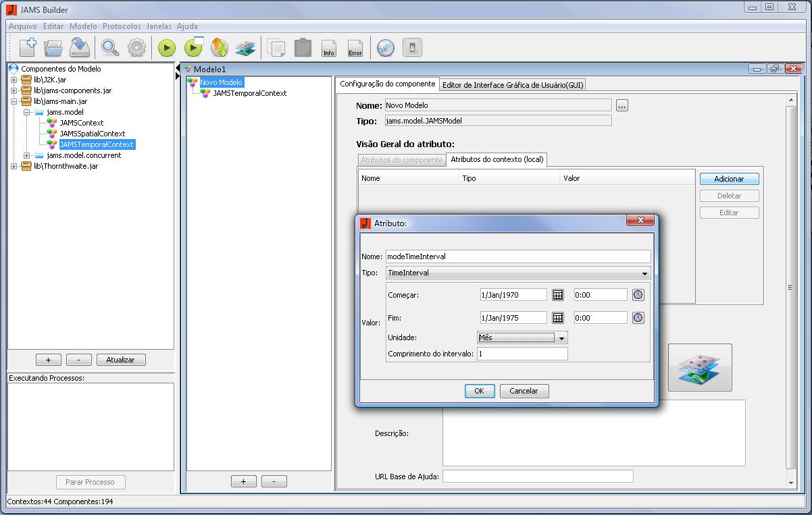
Task: Click the Atualizar button
Action: point(121,360)
